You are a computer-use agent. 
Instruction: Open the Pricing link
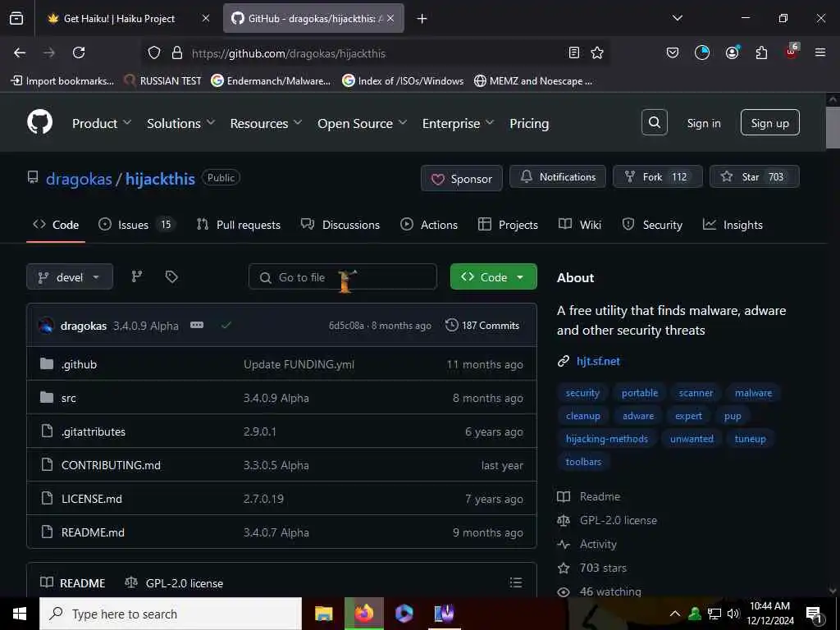point(529,123)
